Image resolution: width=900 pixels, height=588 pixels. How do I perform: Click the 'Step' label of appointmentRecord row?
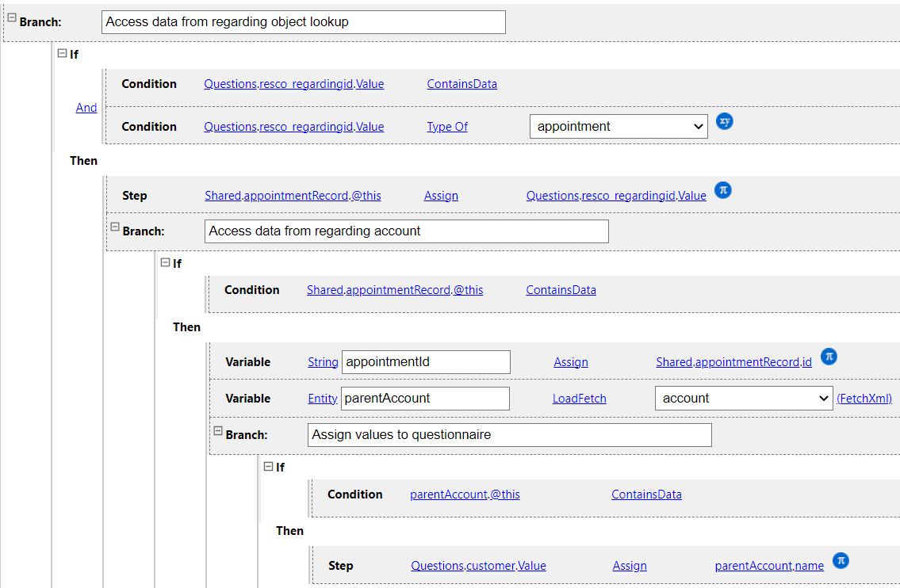(134, 196)
